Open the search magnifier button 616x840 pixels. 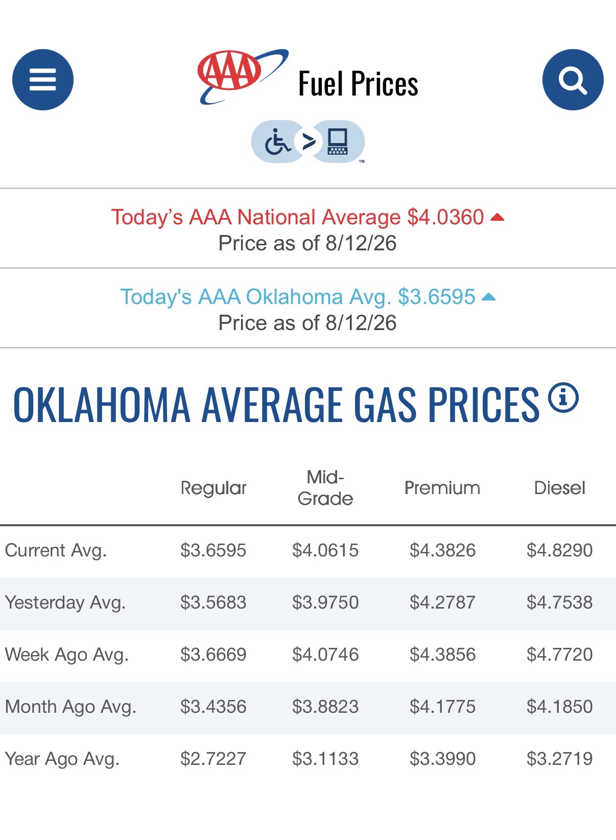coord(573,80)
